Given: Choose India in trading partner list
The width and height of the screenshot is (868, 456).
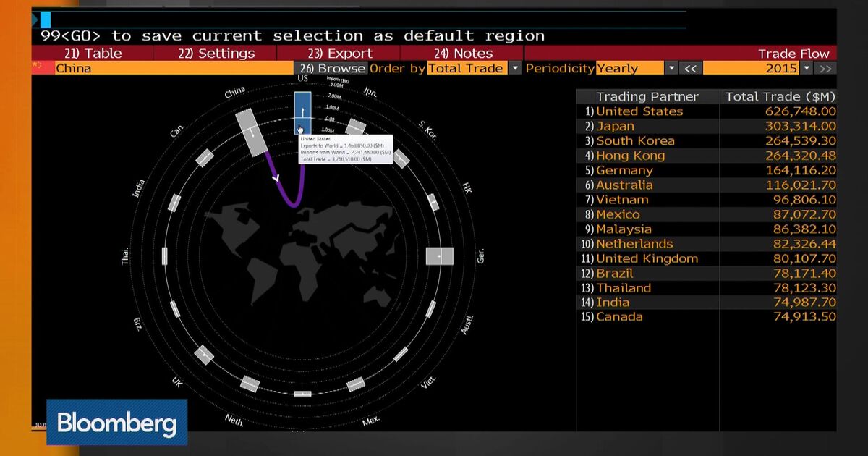Looking at the screenshot, I should 613,303.
